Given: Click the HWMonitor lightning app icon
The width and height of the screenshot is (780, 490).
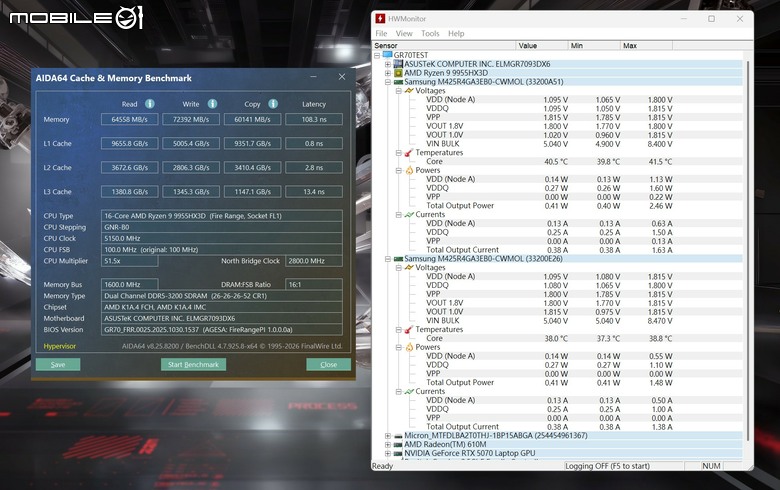Looking at the screenshot, I should (381, 18).
